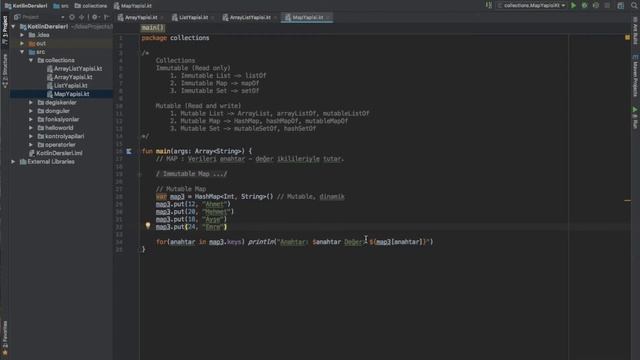Open the run configuration dropdown

click(x=532, y=6)
